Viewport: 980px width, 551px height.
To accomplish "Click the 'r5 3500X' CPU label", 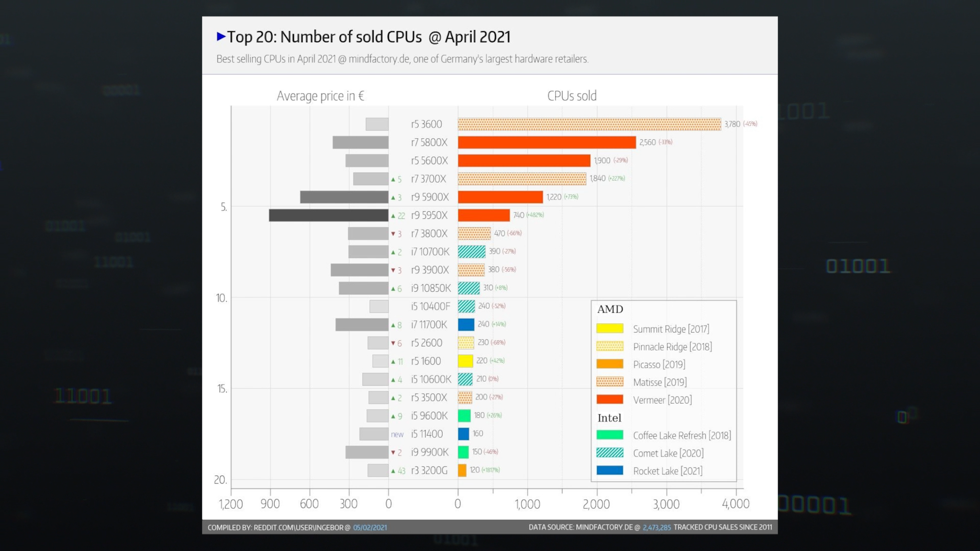I will point(429,397).
